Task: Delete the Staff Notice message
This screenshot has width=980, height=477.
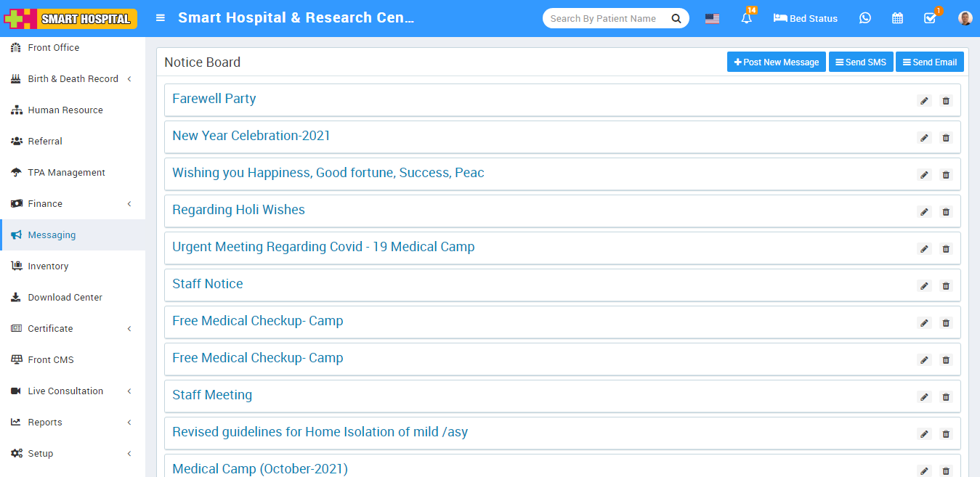Action: (x=946, y=286)
